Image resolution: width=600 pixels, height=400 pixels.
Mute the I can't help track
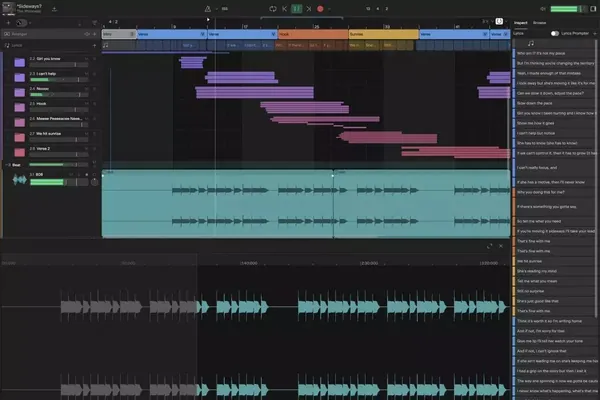[x=86, y=73]
